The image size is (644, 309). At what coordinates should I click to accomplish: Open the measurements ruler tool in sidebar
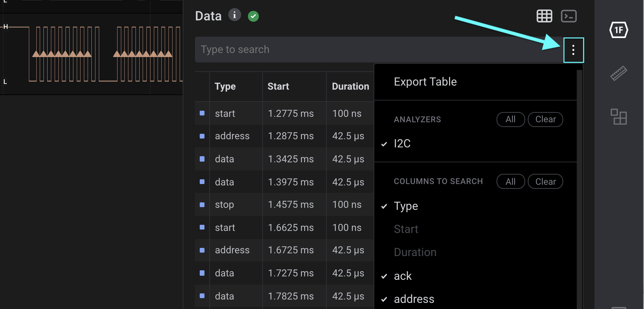click(x=619, y=73)
